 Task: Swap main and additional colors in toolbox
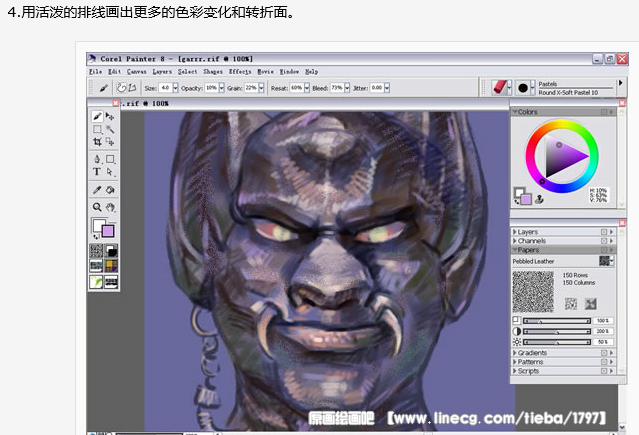[x=96, y=236]
